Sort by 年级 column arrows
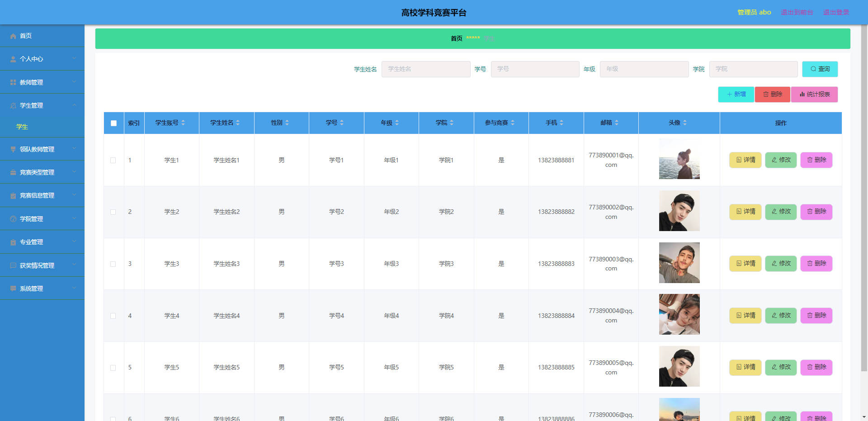The image size is (868, 421). coord(397,123)
